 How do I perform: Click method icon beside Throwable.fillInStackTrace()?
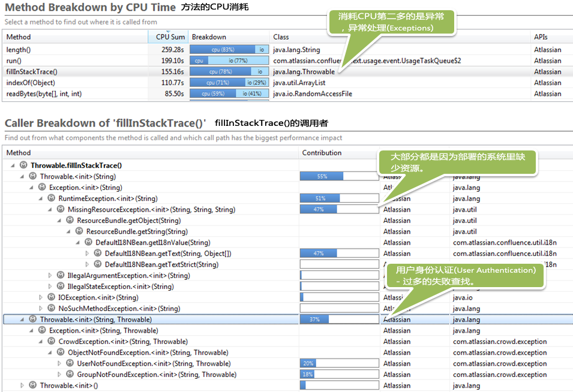(23, 165)
